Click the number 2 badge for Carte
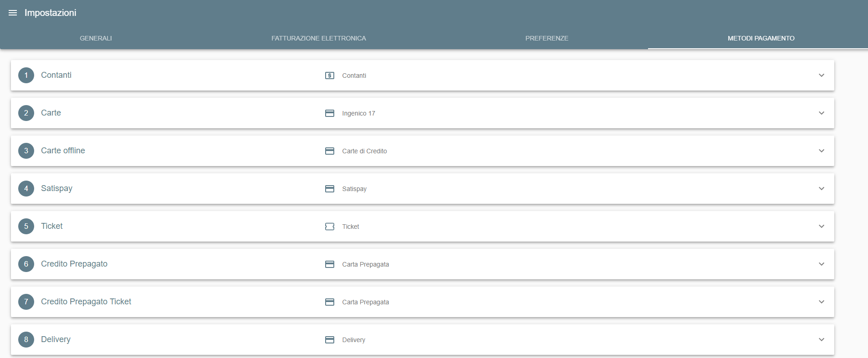This screenshot has width=868, height=358. point(26,113)
